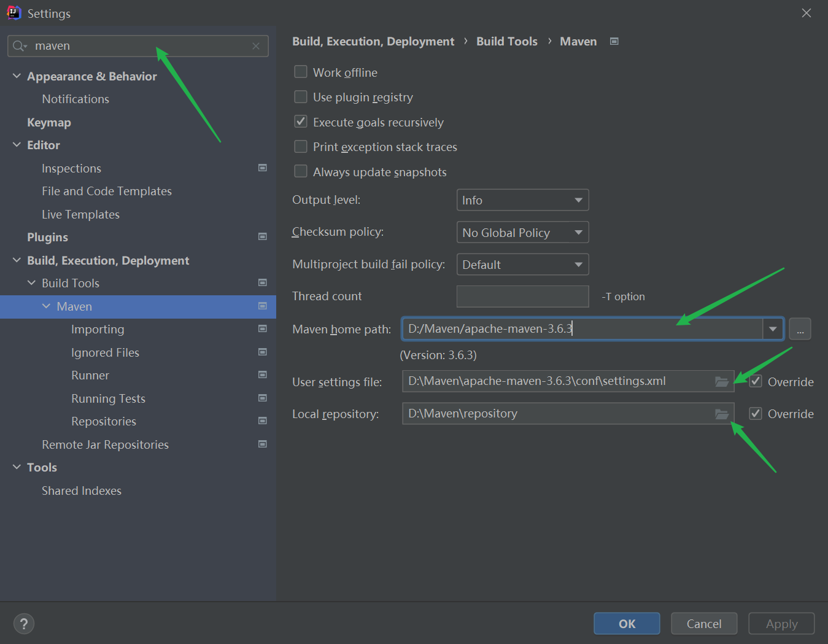The image size is (828, 644).
Task: Open Shared Indexes under Tools
Action: click(82, 491)
